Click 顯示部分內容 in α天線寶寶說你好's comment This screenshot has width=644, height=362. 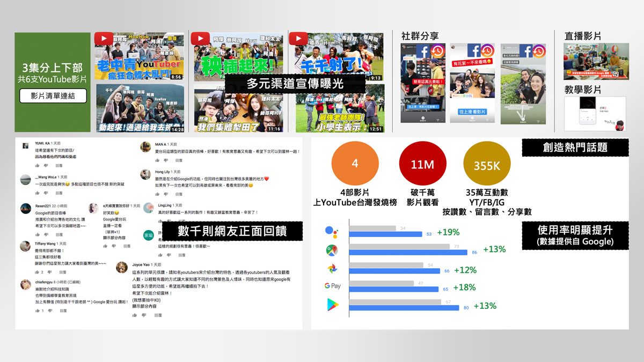[114, 238]
